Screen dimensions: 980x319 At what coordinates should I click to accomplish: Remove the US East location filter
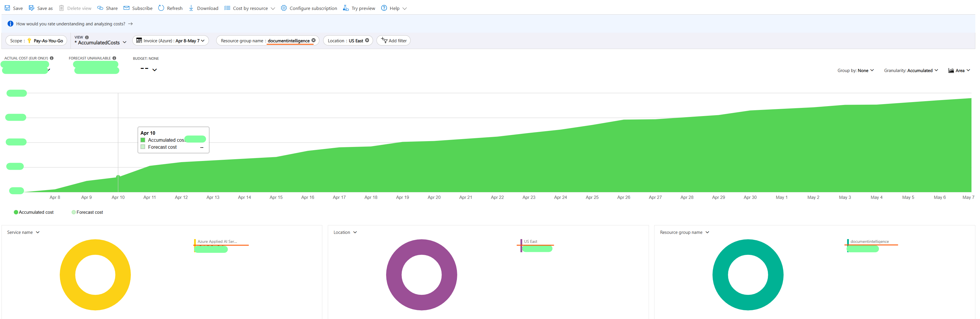tap(367, 40)
